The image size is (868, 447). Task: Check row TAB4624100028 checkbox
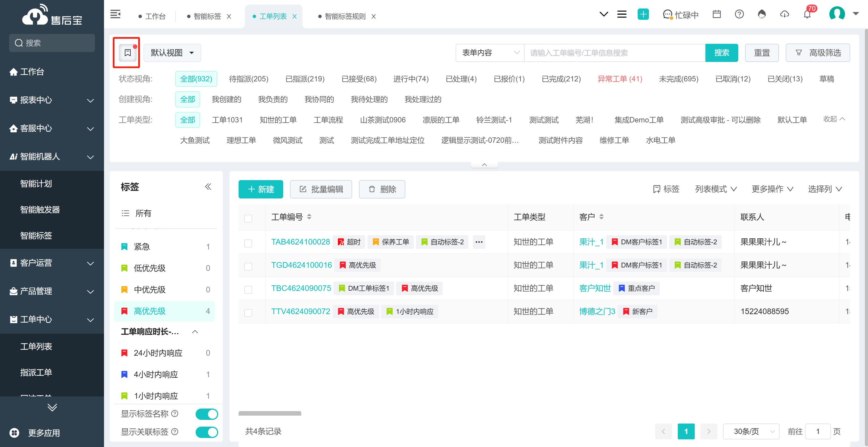pos(248,243)
